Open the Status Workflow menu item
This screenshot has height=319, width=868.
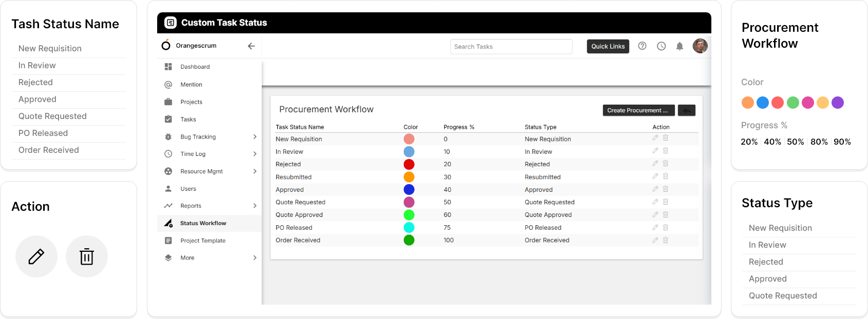coord(203,223)
